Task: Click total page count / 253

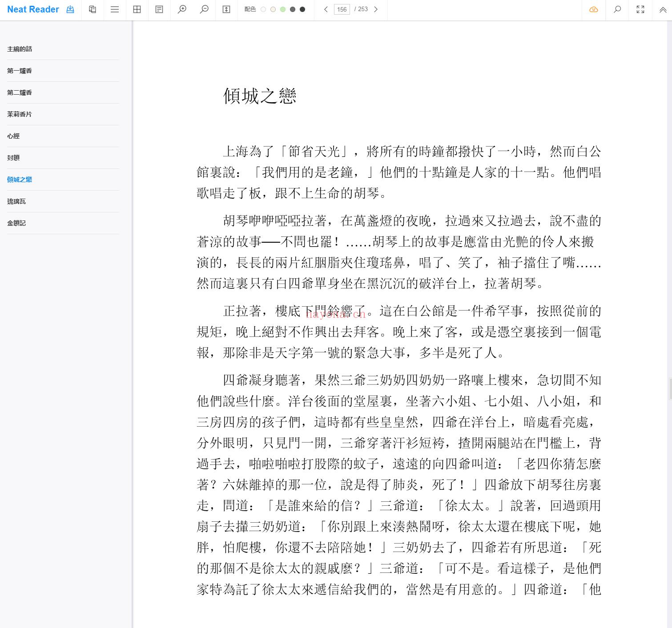Action: (361, 9)
